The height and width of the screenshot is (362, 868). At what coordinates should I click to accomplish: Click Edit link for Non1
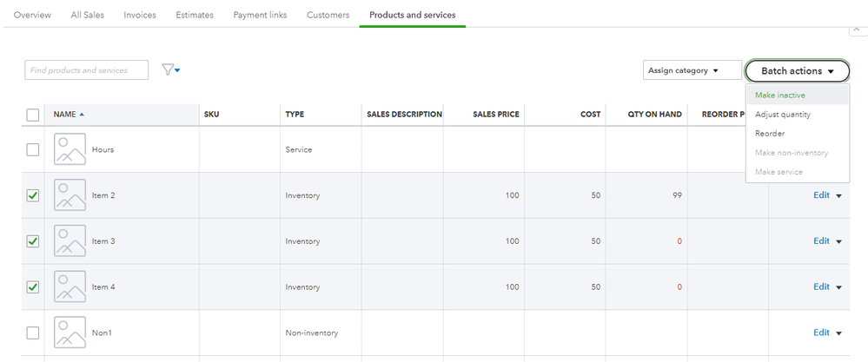(821, 332)
